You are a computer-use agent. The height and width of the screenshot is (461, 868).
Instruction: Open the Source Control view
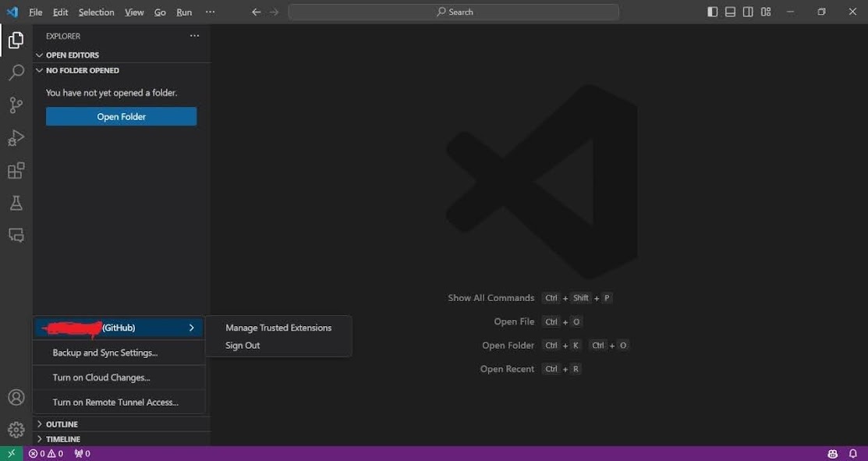[16, 105]
